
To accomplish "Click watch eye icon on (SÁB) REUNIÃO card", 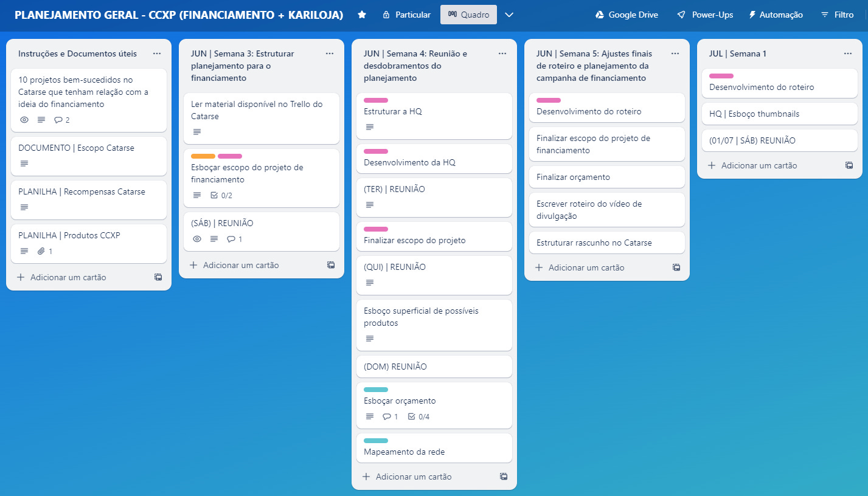I will pos(197,239).
